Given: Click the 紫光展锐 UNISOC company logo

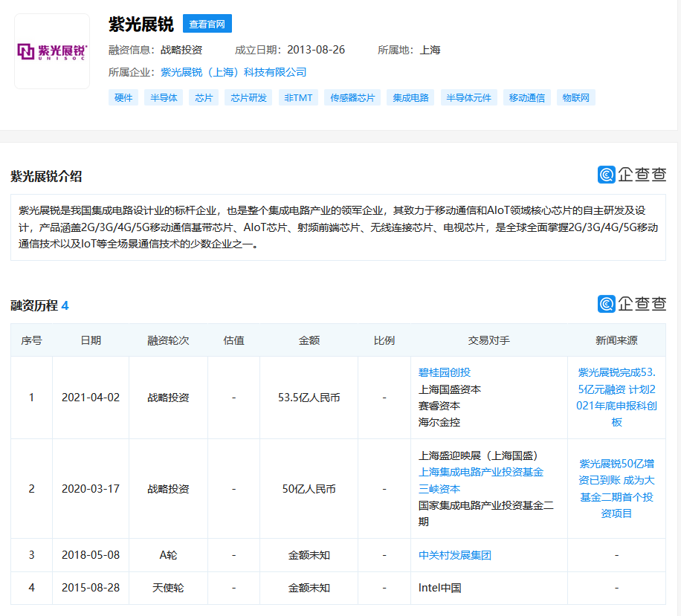Looking at the screenshot, I should [52, 52].
